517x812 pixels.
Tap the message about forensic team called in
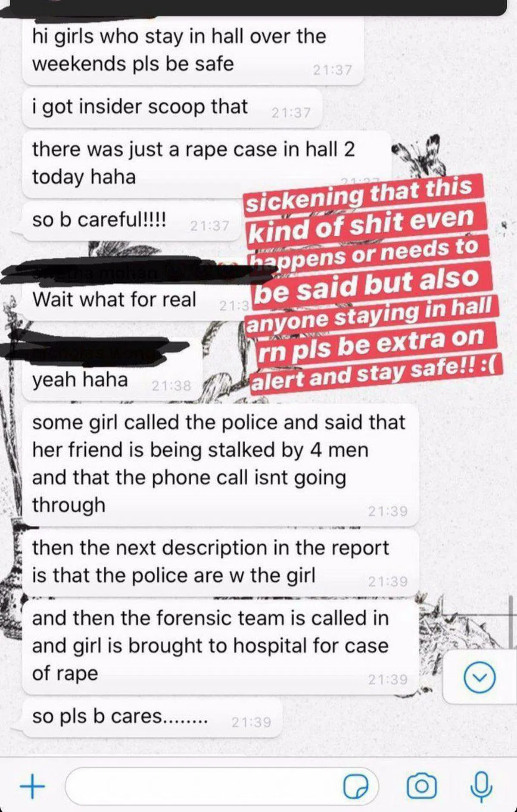[220, 646]
